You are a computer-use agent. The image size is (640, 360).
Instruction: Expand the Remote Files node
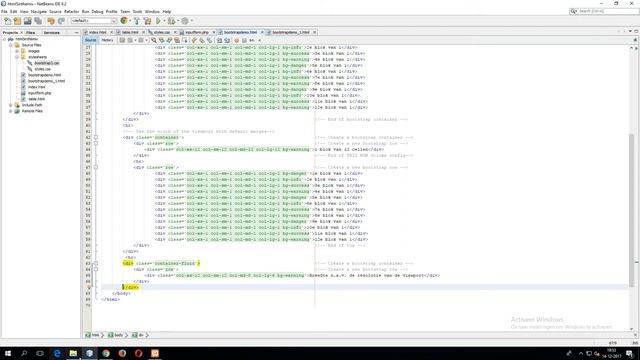click(x=11, y=111)
